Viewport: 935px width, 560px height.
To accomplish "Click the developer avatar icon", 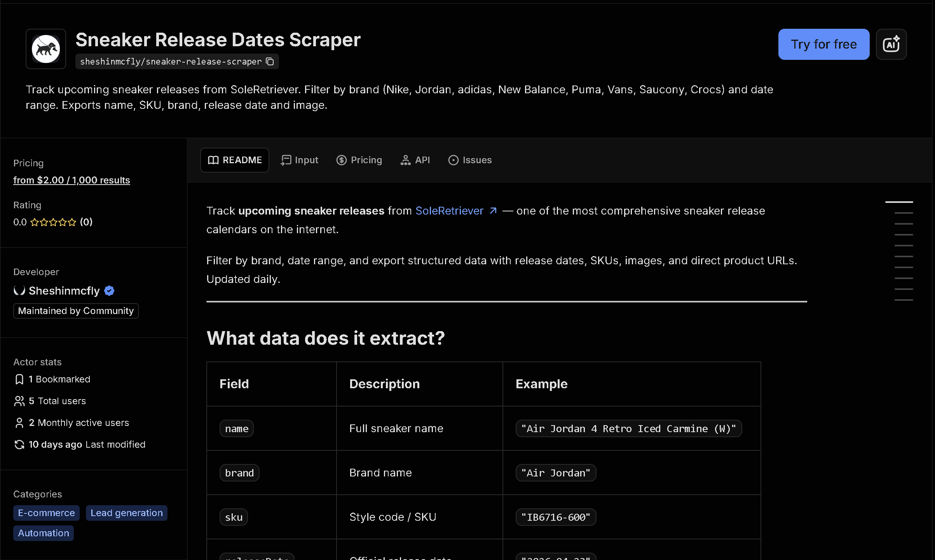I will (x=19, y=291).
